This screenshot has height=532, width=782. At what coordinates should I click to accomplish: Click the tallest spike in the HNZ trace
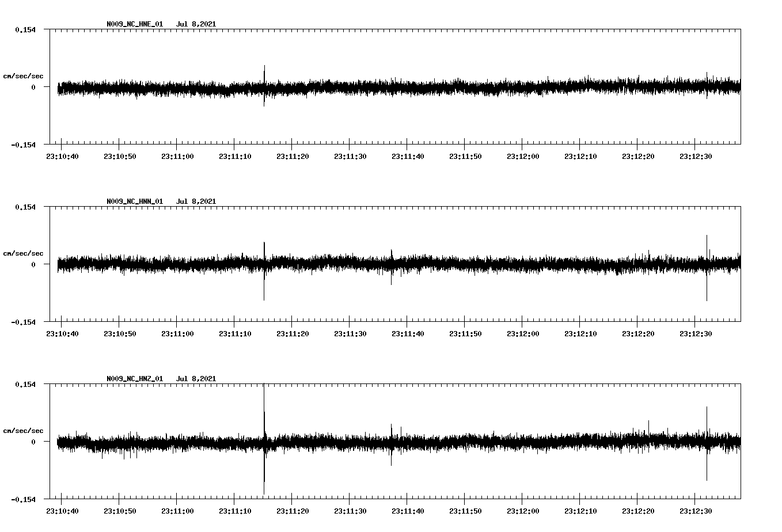(x=264, y=403)
